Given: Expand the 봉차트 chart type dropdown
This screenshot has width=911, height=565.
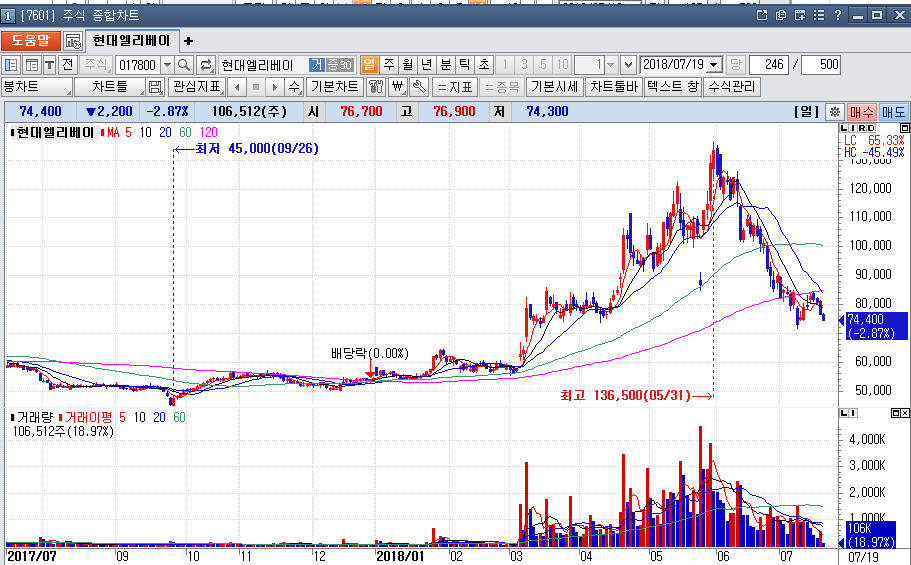Looking at the screenshot, I should click(37, 87).
